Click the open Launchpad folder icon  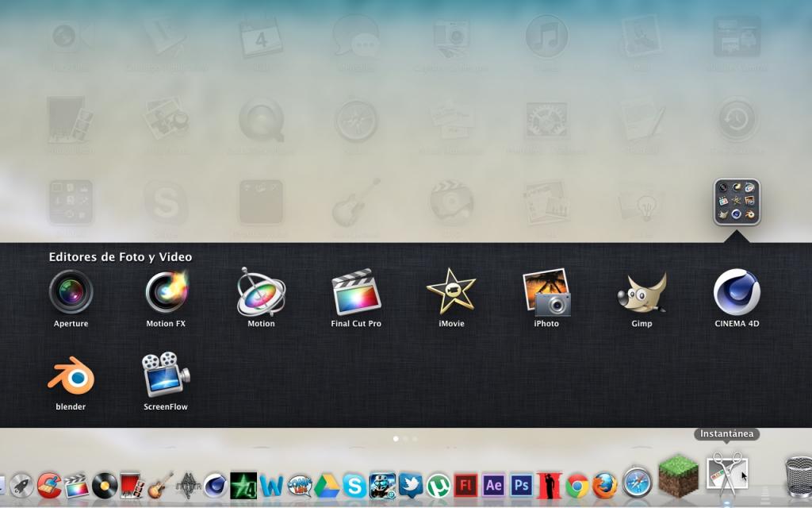pyautogui.click(x=737, y=202)
